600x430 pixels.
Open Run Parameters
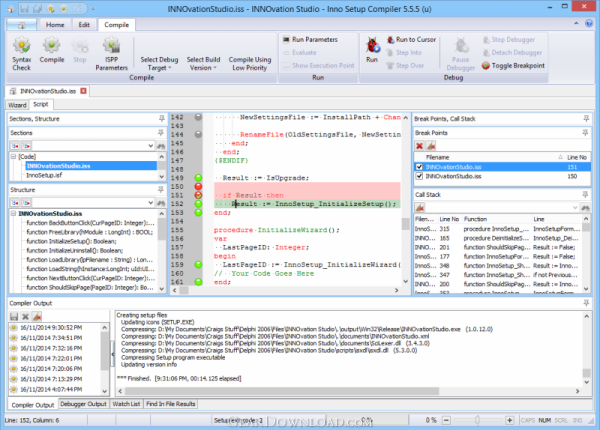[310, 39]
